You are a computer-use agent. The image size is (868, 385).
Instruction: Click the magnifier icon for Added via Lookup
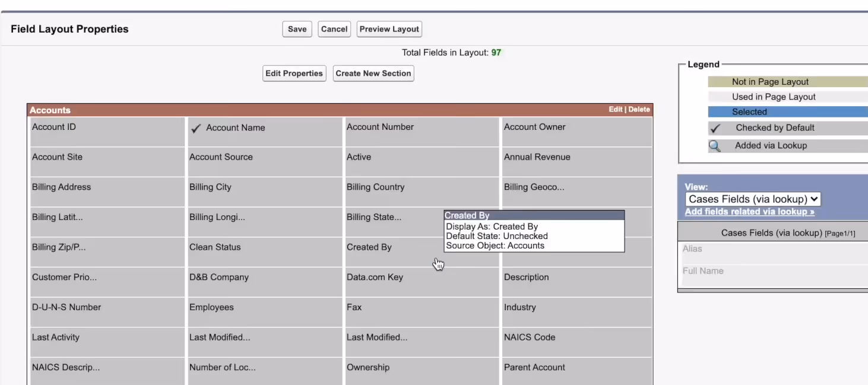(x=715, y=145)
